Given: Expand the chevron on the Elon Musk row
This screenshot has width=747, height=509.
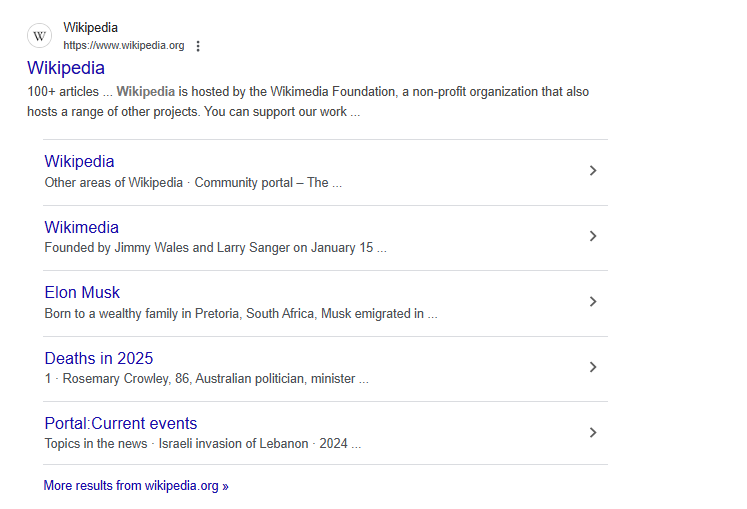Looking at the screenshot, I should coord(593,302).
